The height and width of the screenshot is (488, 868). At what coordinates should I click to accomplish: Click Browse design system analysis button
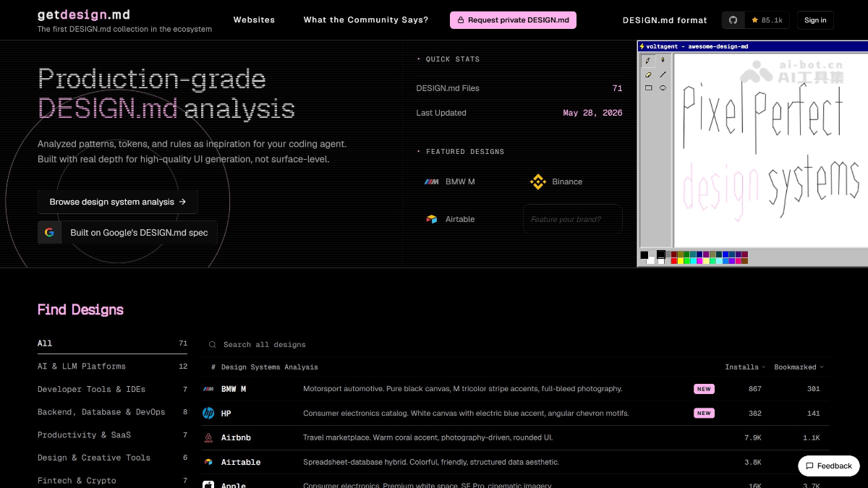tap(118, 202)
